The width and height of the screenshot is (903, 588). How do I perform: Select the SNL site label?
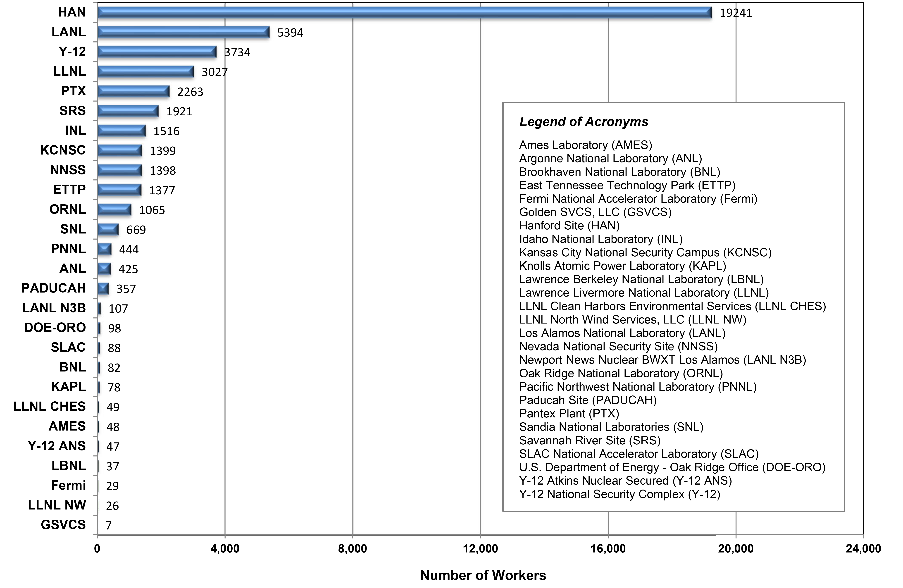(73, 229)
